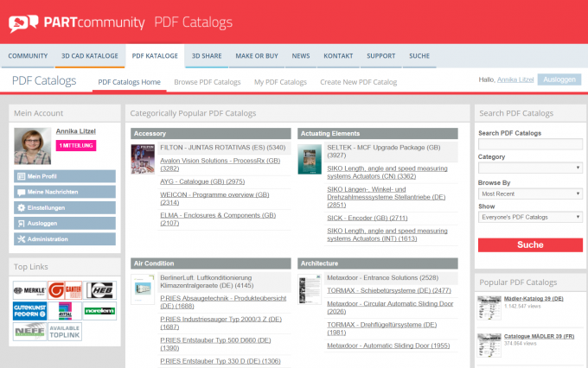Open the Mädler-Katalog 39 (DE) thumbnail
The width and height of the screenshot is (588, 368).
pos(489,308)
